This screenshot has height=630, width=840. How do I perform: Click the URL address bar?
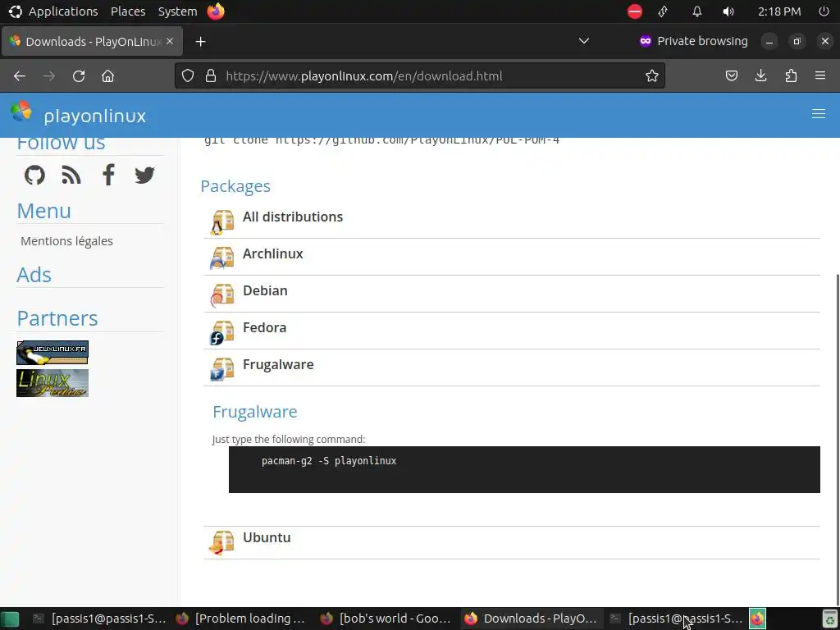pos(419,76)
